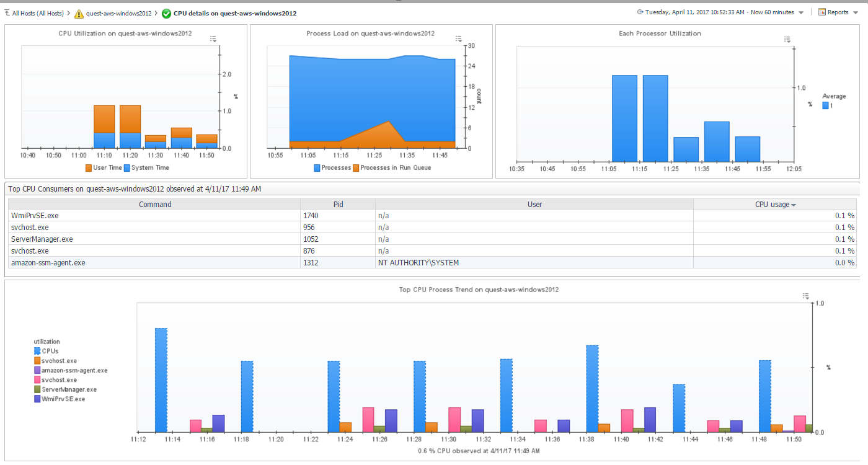Toggle User Time series in legend
This screenshot has width=868, height=465.
[x=104, y=167]
